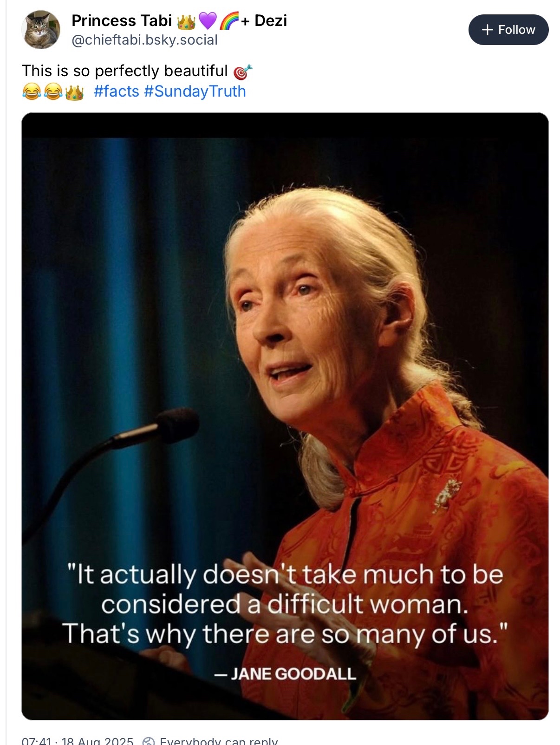Click the crown emoji before #facts
Viewport: 560px width, 745px height.
point(74,92)
